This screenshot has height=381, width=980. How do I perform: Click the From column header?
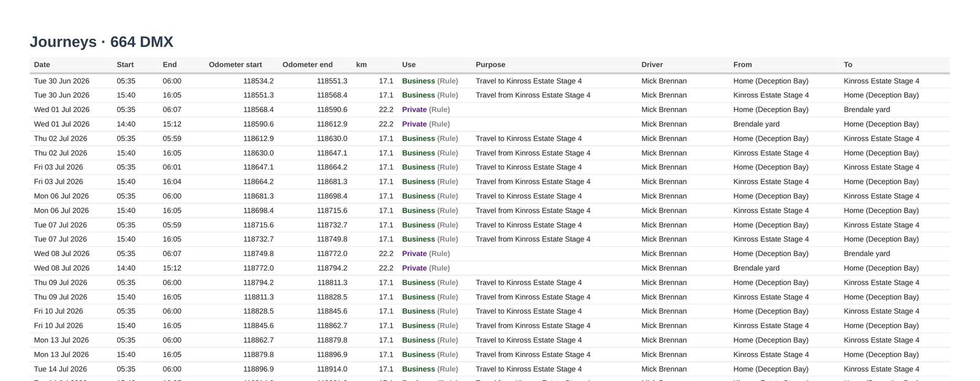point(742,64)
